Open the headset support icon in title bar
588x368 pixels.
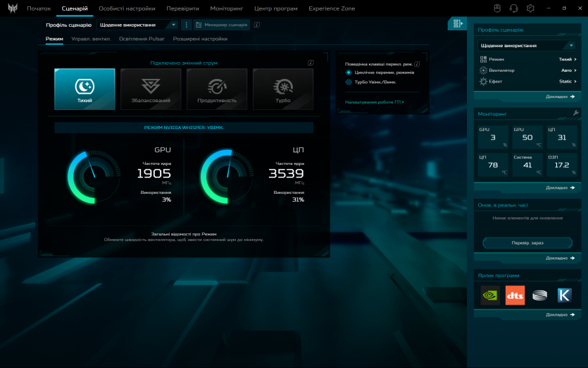(x=513, y=8)
